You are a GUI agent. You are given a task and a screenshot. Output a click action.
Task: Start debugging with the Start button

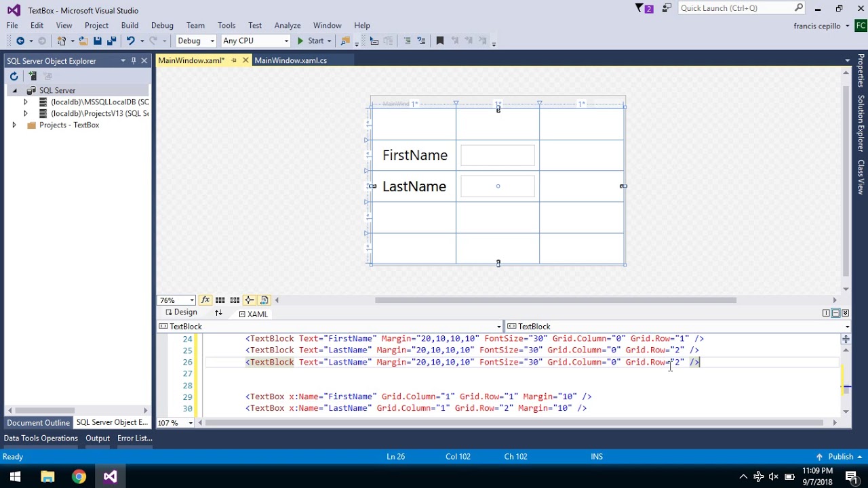tap(311, 41)
